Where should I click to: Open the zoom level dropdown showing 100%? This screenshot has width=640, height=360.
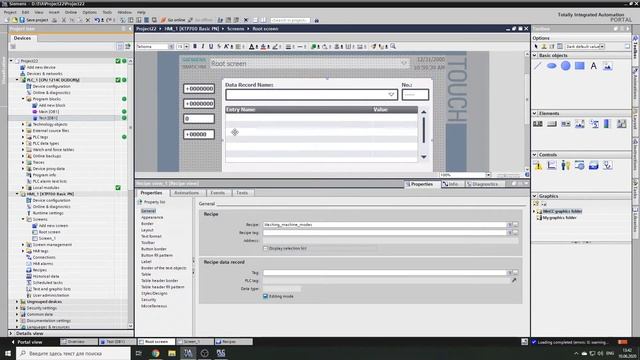click(488, 175)
